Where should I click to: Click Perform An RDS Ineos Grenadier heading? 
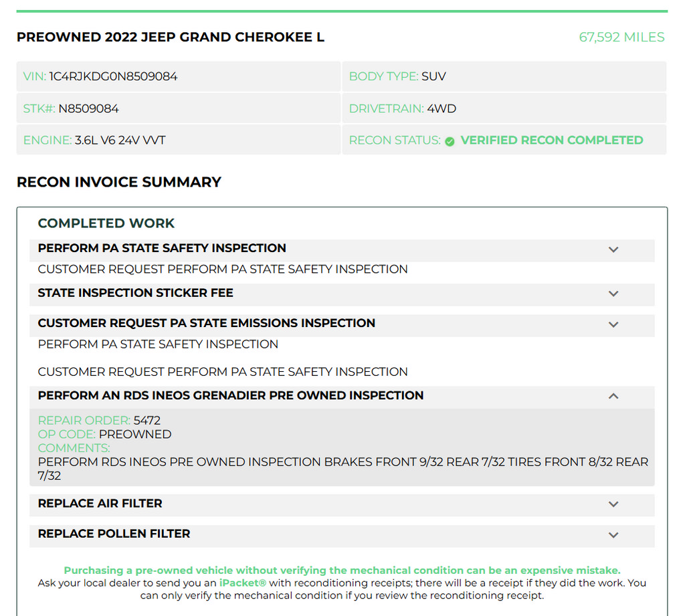(x=231, y=395)
